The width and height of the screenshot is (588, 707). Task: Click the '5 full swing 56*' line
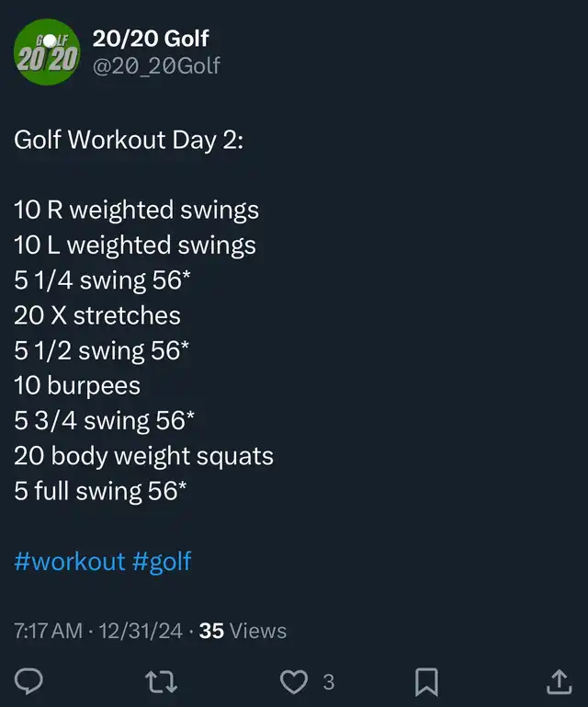click(100, 490)
